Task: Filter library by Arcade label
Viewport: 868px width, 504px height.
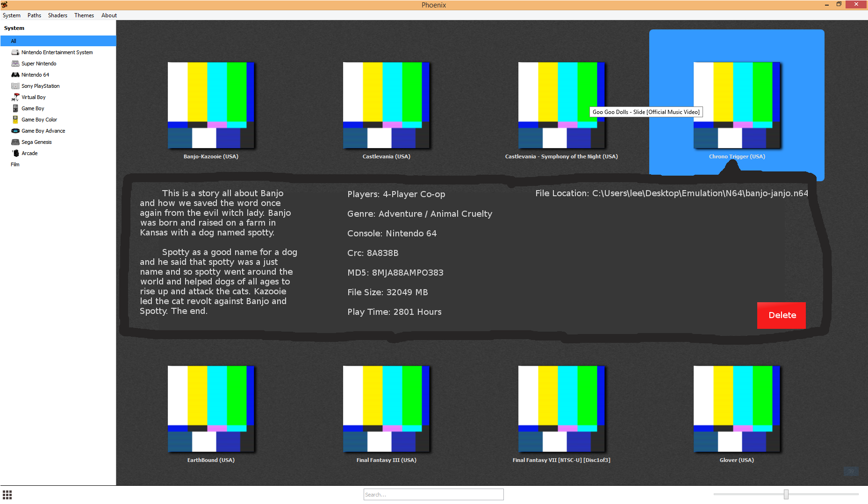Action: click(29, 153)
